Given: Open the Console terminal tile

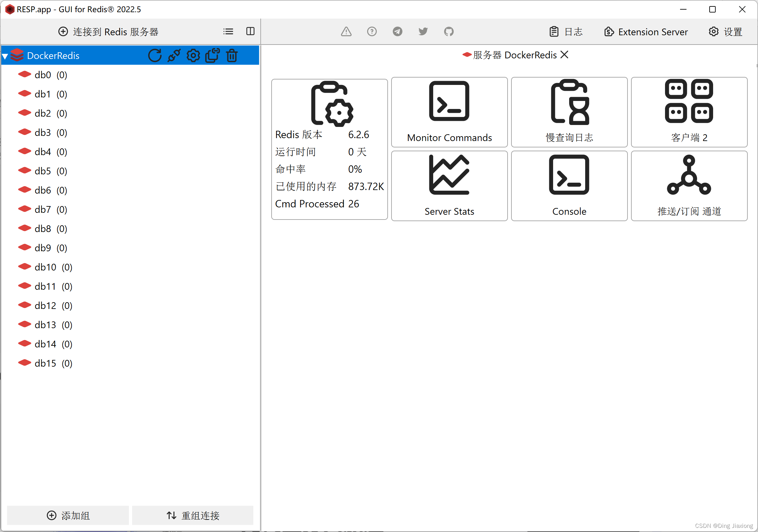Looking at the screenshot, I should (569, 186).
